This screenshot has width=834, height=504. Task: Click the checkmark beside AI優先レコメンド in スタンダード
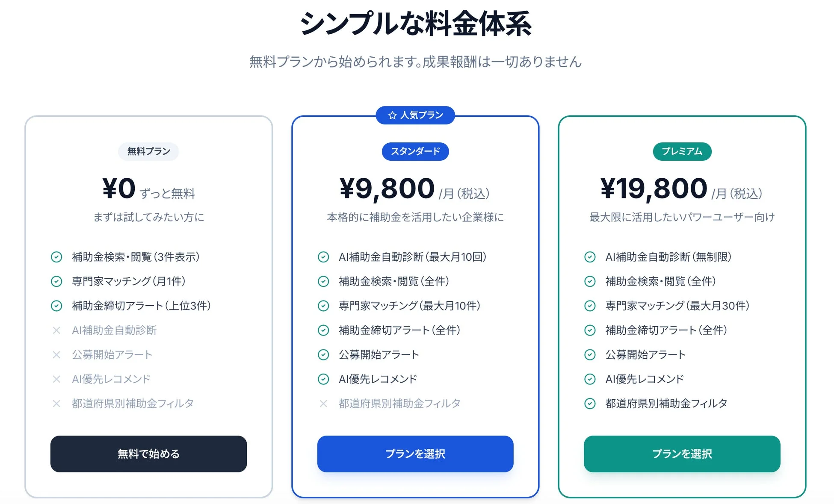(x=323, y=379)
